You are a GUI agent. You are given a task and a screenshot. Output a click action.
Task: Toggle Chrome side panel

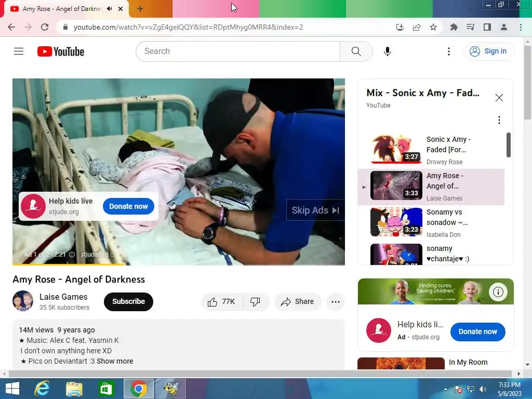[487, 27]
